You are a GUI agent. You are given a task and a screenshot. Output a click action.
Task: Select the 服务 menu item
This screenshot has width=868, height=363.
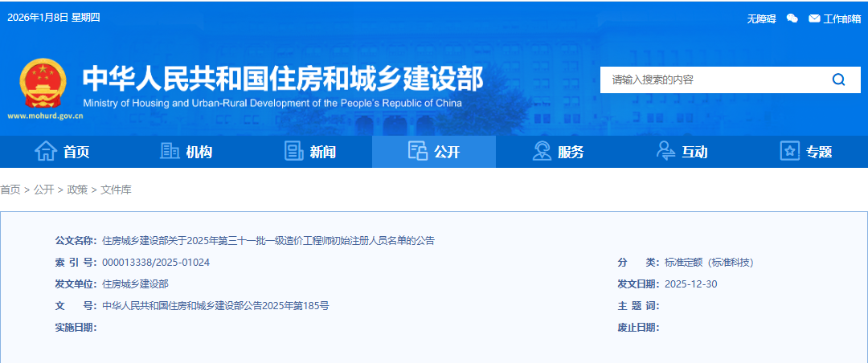click(571, 152)
